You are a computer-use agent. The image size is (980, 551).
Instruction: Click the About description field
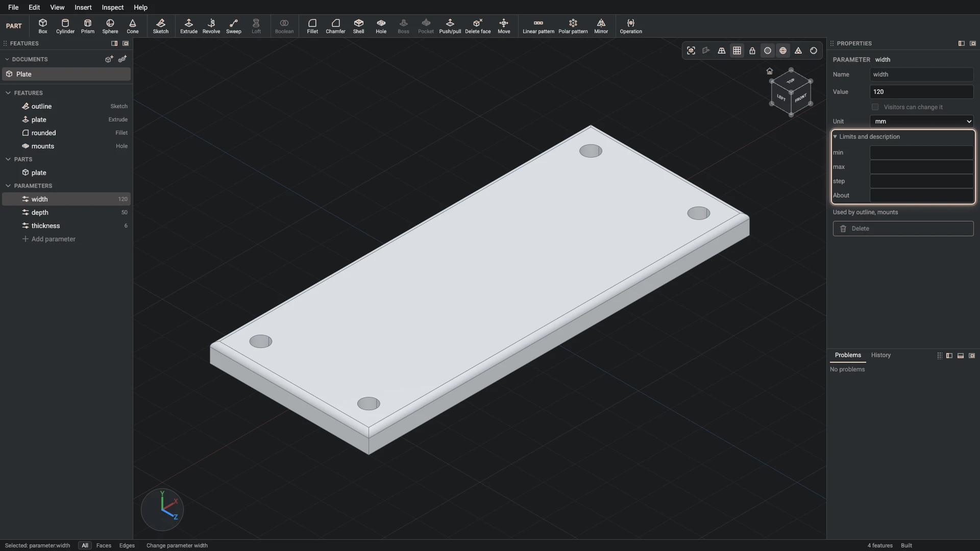click(922, 195)
